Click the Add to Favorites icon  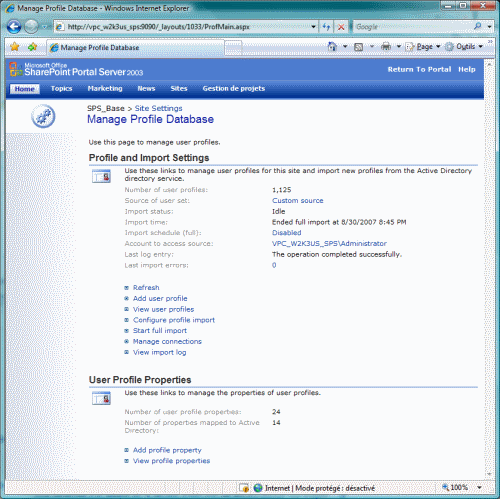tap(32, 47)
